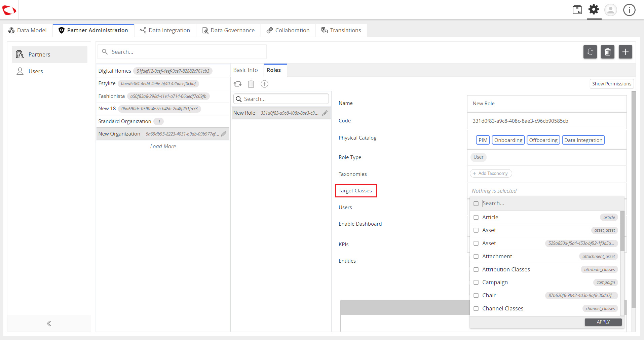
Task: Add a new partner with the plus button
Action: 626,52
